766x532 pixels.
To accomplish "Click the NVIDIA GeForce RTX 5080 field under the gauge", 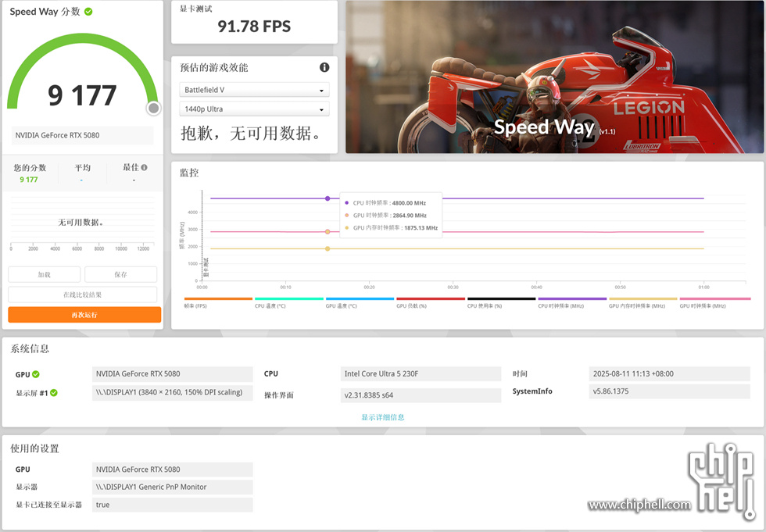I will tap(83, 135).
